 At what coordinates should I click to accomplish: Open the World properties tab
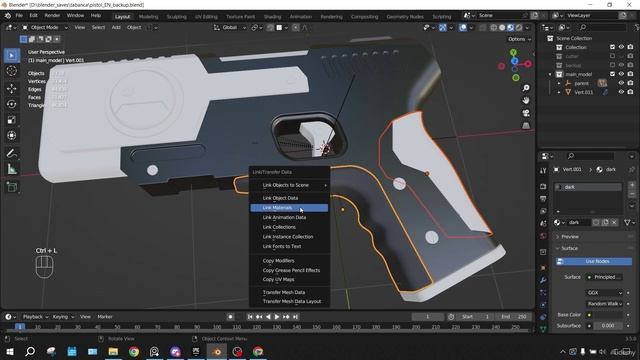point(543,236)
